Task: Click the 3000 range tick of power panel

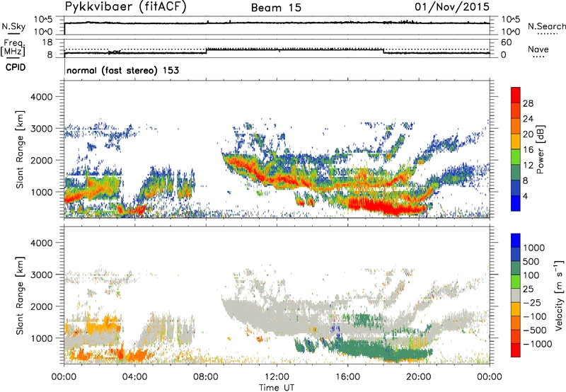Action: (x=41, y=129)
